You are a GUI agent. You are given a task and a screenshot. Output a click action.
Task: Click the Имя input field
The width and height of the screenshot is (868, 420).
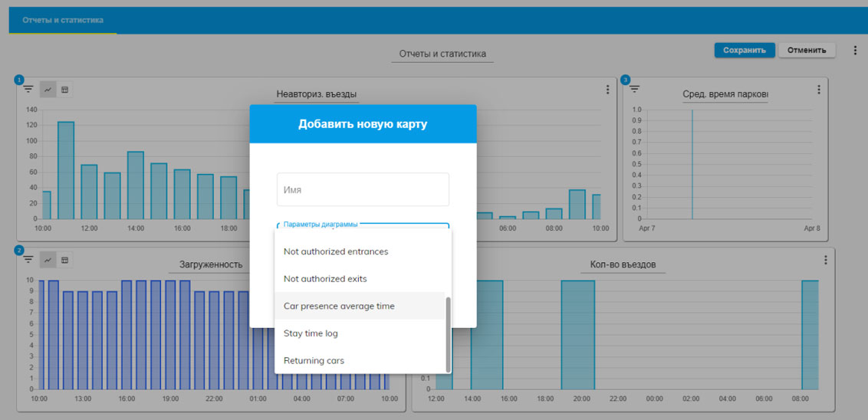click(363, 189)
